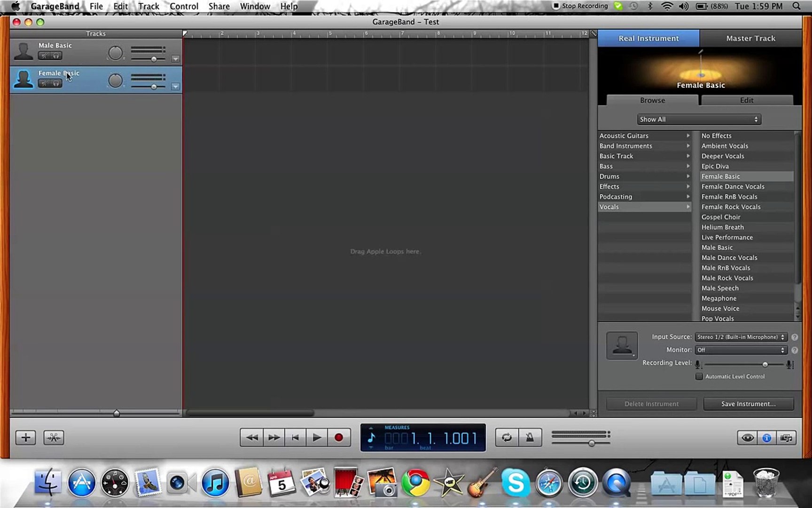The height and width of the screenshot is (508, 812).
Task: Click Stop Recording in the menu bar
Action: pyautogui.click(x=580, y=6)
